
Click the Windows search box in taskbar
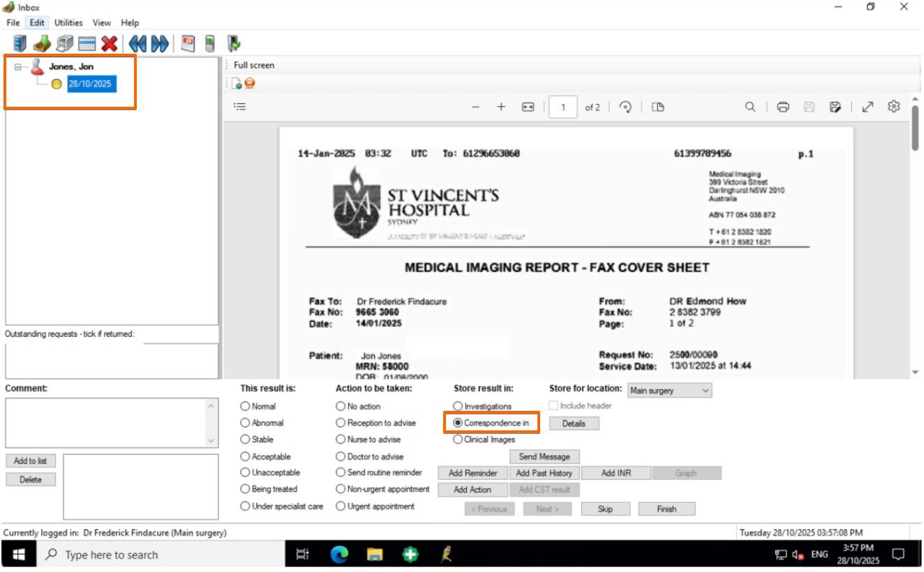(x=161, y=555)
